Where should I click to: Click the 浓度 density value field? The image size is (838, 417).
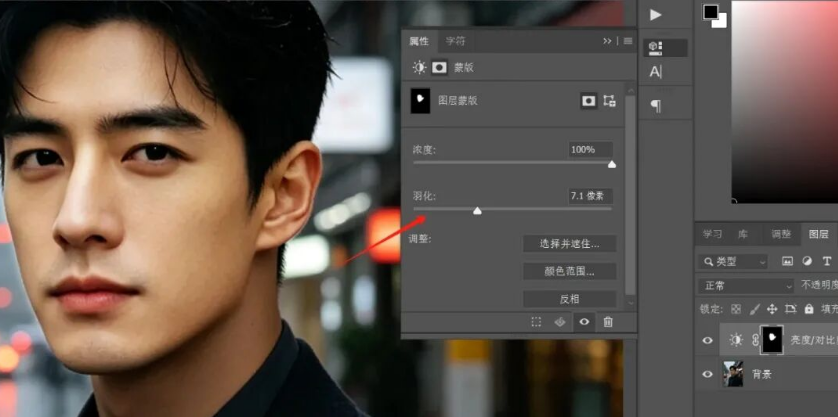point(591,150)
